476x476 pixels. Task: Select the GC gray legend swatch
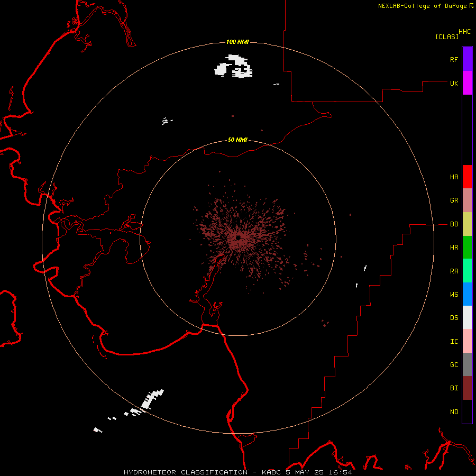tap(467, 364)
